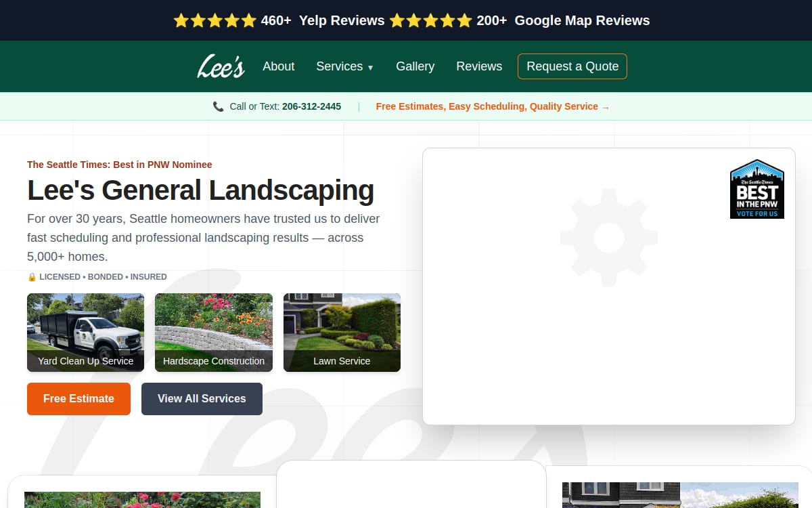The image size is (812, 508).
Task: Expand the Services dropdown arrow
Action: (x=370, y=67)
